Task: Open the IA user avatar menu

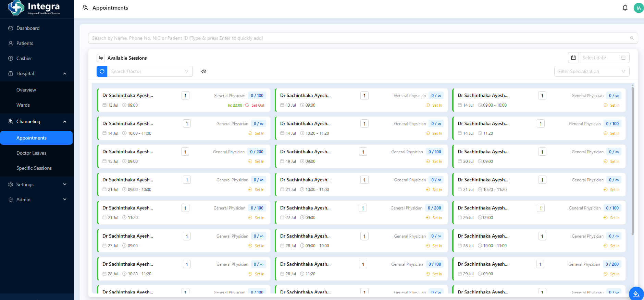Action: pyautogui.click(x=639, y=8)
